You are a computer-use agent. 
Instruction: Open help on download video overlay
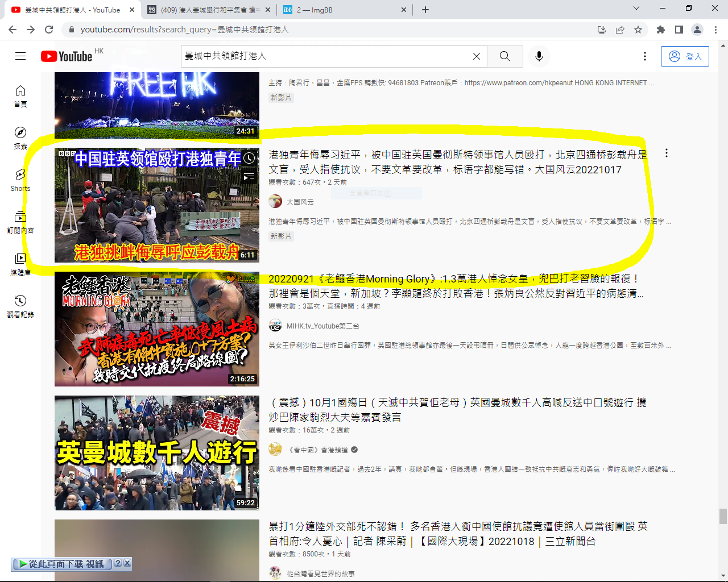[x=118, y=563]
